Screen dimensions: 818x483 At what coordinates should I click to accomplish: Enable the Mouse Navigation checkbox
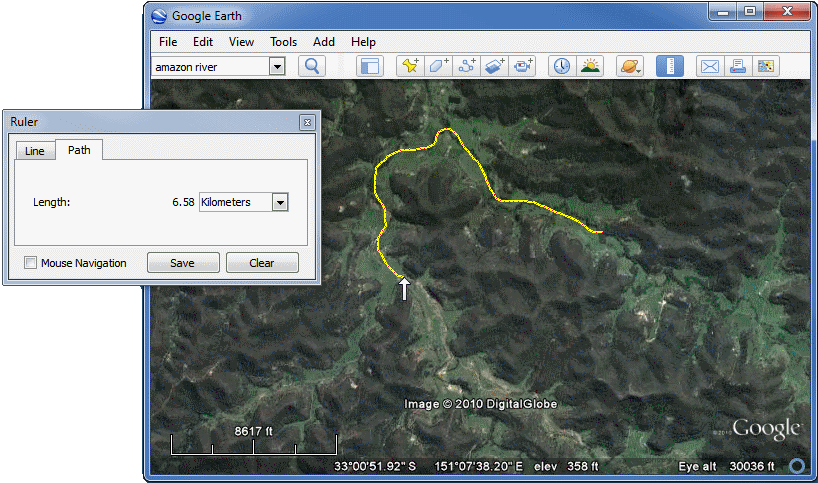click(31, 263)
